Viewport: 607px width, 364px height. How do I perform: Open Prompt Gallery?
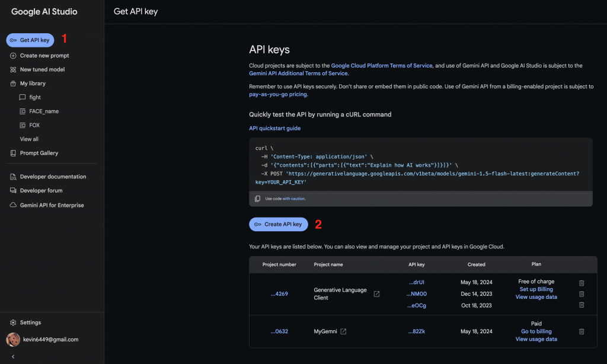39,154
